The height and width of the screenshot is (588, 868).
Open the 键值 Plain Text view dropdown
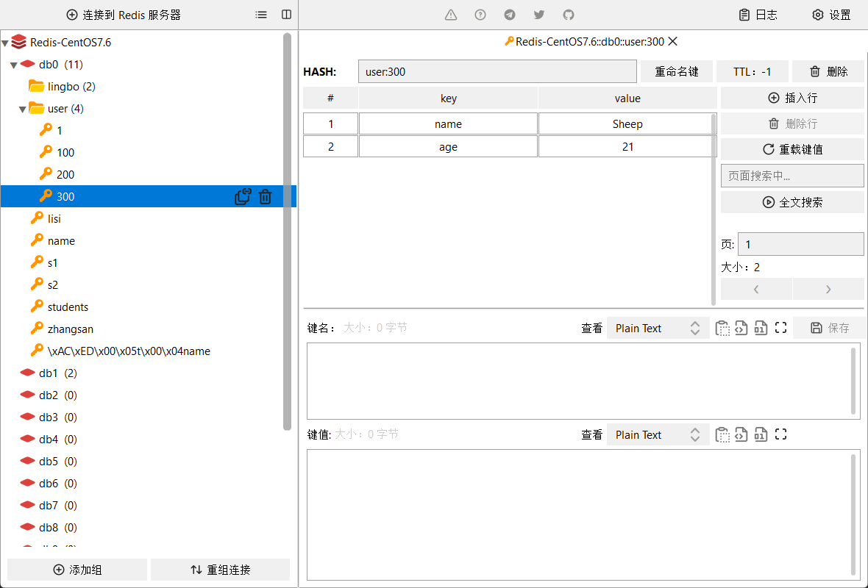tap(658, 435)
